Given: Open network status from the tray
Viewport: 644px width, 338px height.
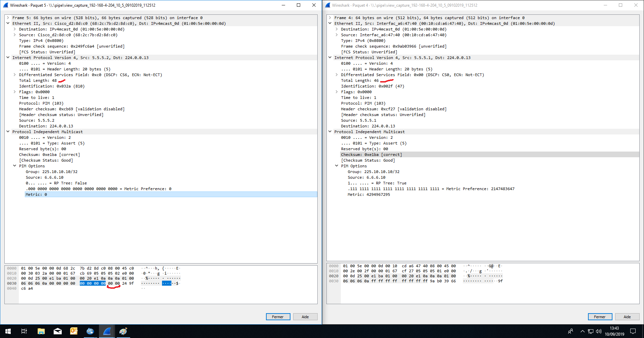Looking at the screenshot, I should click(591, 331).
